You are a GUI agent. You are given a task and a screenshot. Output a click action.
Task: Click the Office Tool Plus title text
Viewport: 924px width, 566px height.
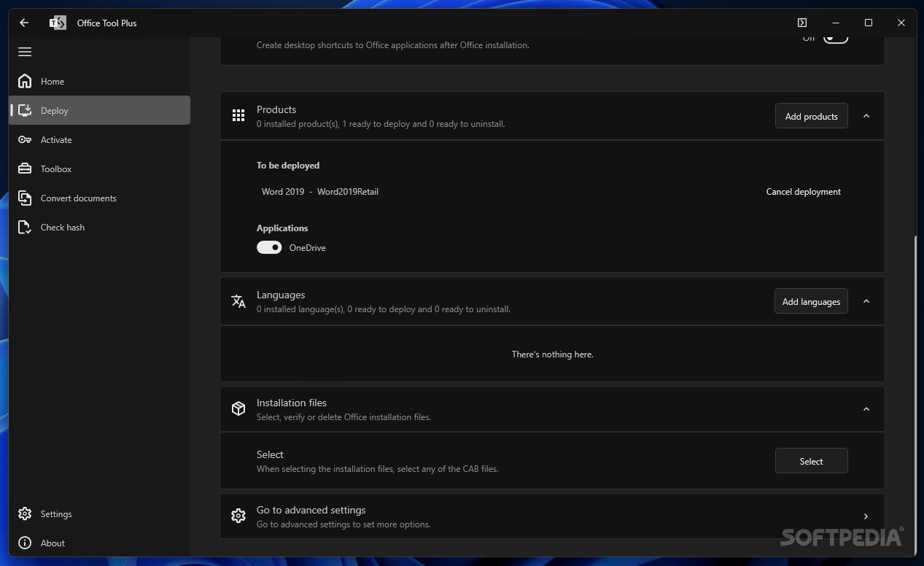point(107,23)
